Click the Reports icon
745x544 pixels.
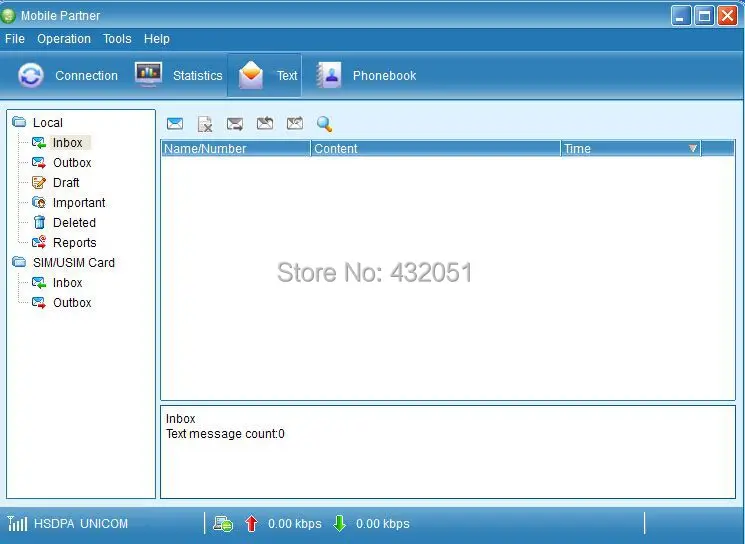[x=39, y=242]
